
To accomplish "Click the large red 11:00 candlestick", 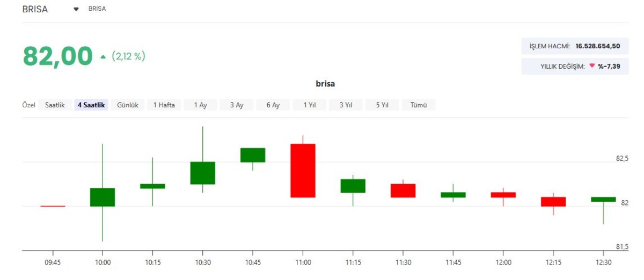I will pyautogui.click(x=303, y=171).
